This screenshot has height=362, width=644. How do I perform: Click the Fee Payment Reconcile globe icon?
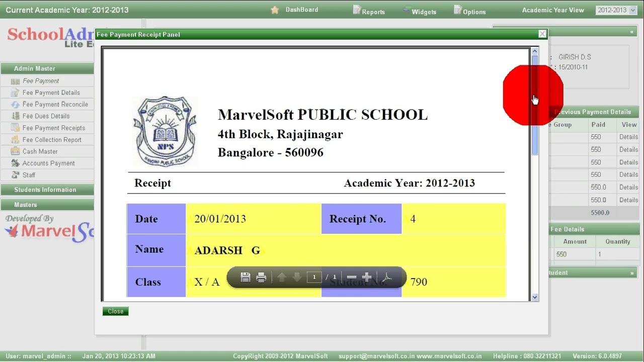pos(15,105)
